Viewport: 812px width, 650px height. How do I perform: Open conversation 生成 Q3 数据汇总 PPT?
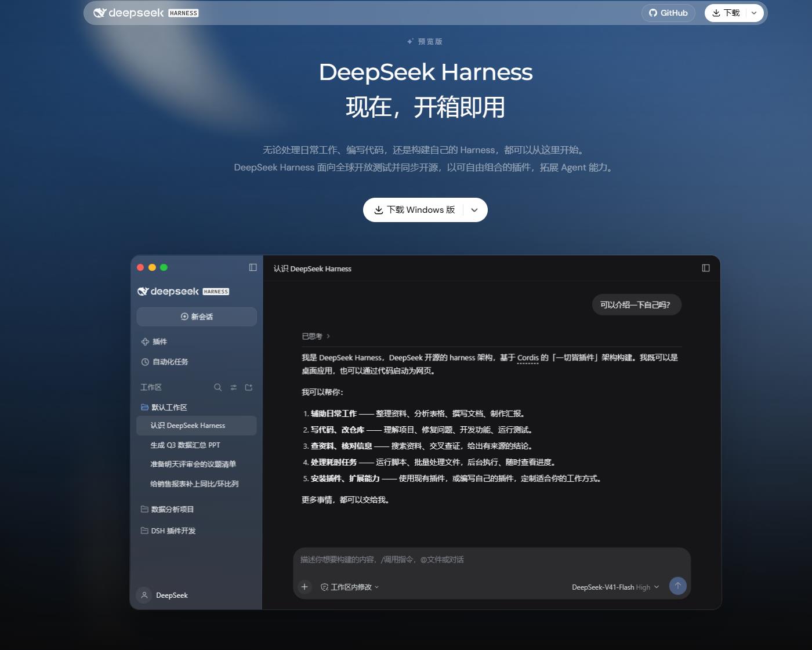197,445
